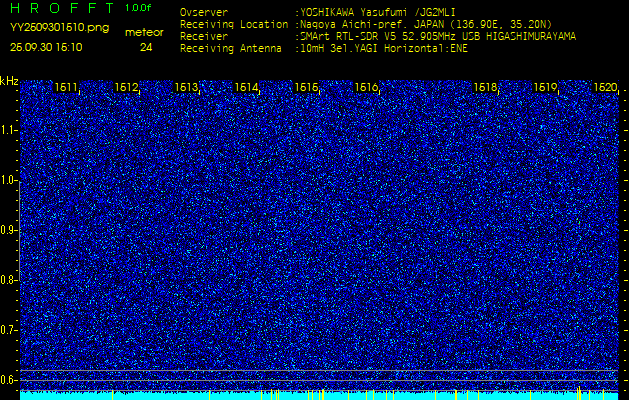Select the 0.8 frequency axis label
Screen dimensions: 629x400
point(9,280)
